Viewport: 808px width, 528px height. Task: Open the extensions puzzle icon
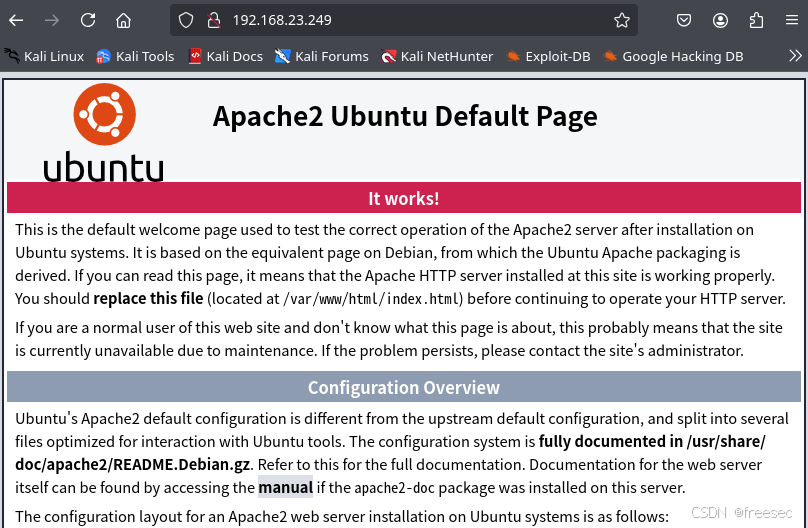point(756,20)
